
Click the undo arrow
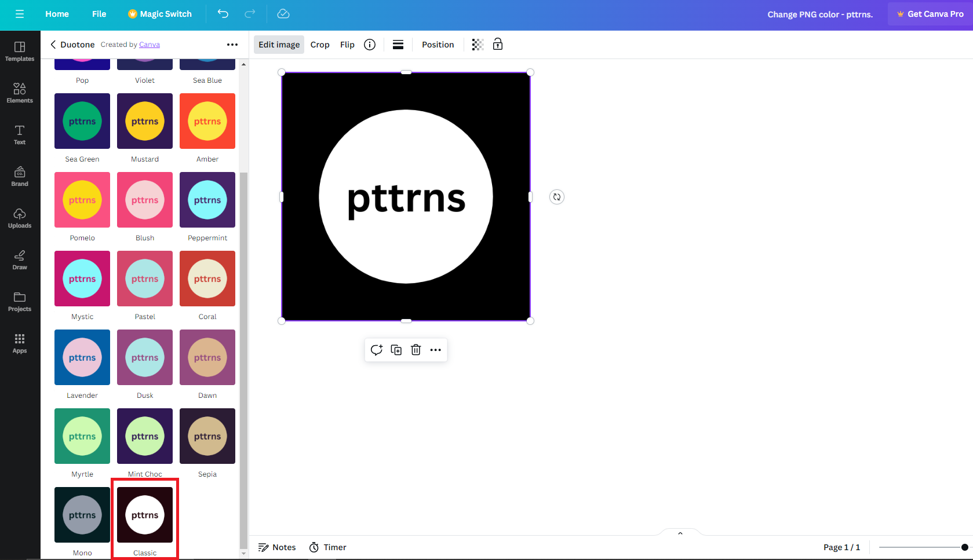point(223,14)
